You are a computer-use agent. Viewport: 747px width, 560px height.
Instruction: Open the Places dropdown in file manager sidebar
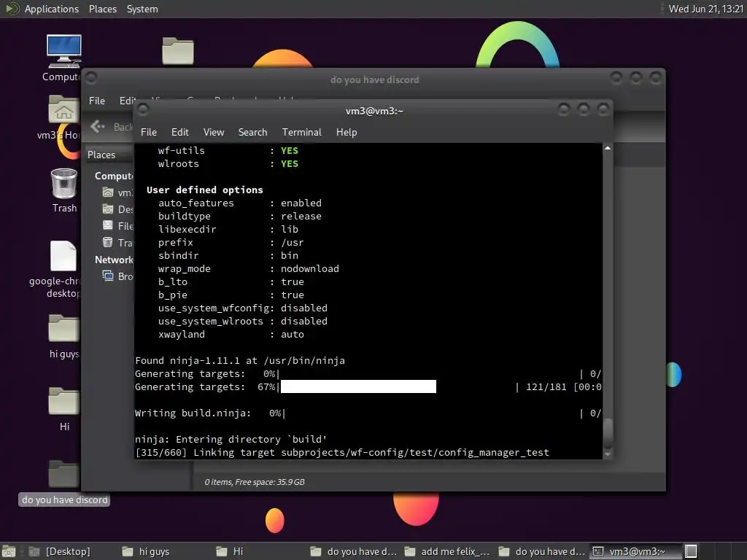click(x=109, y=155)
